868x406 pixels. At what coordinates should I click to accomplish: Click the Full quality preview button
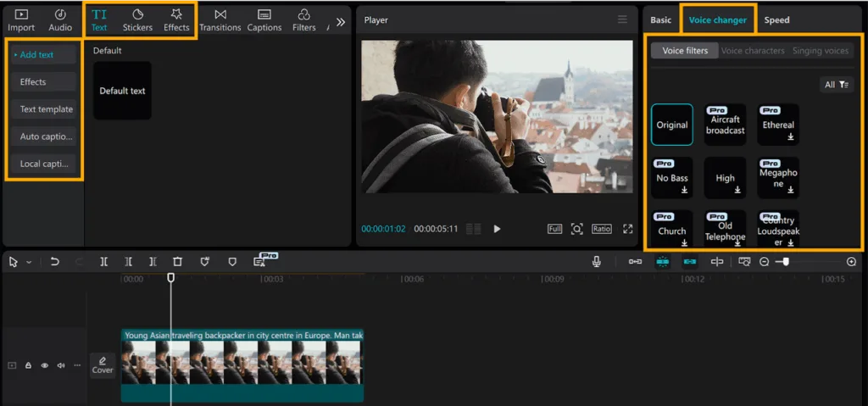tap(554, 229)
